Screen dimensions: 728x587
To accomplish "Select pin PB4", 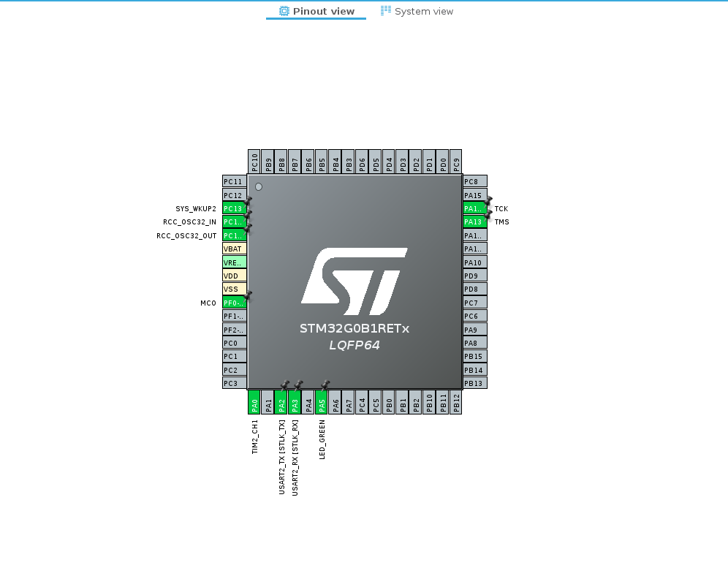I will click(x=335, y=162).
